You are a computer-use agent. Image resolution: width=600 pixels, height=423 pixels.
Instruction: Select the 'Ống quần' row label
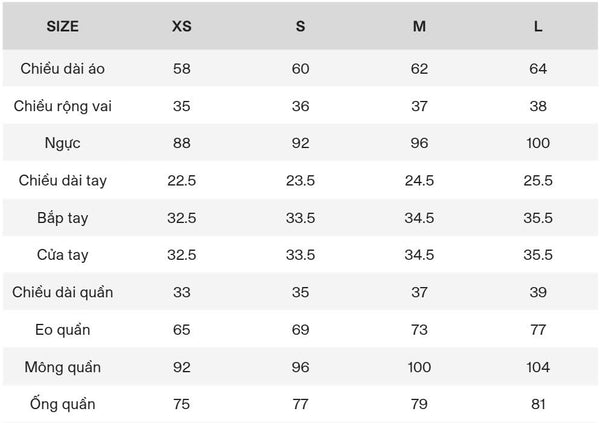pyautogui.click(x=62, y=404)
